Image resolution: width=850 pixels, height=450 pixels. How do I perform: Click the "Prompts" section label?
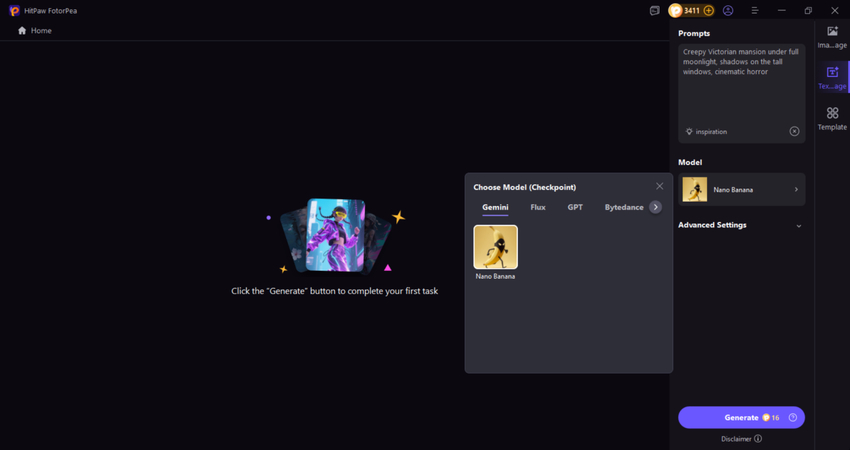(x=694, y=33)
